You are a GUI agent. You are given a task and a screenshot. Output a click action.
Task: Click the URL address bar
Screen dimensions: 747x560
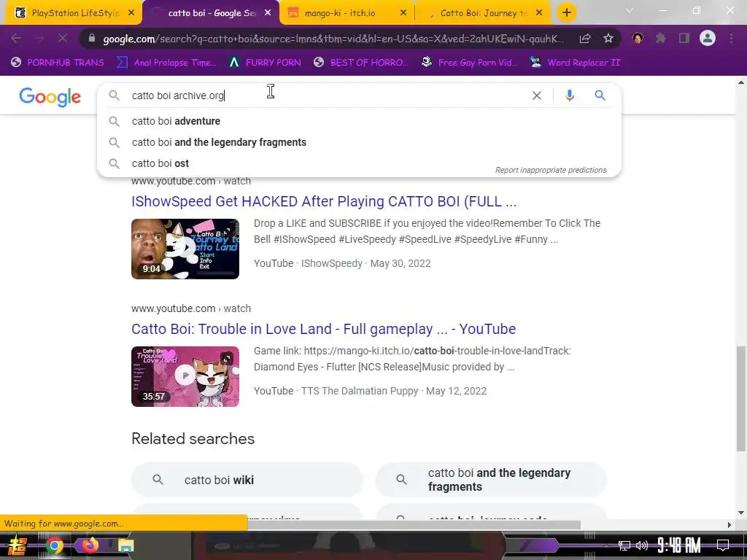[333, 39]
